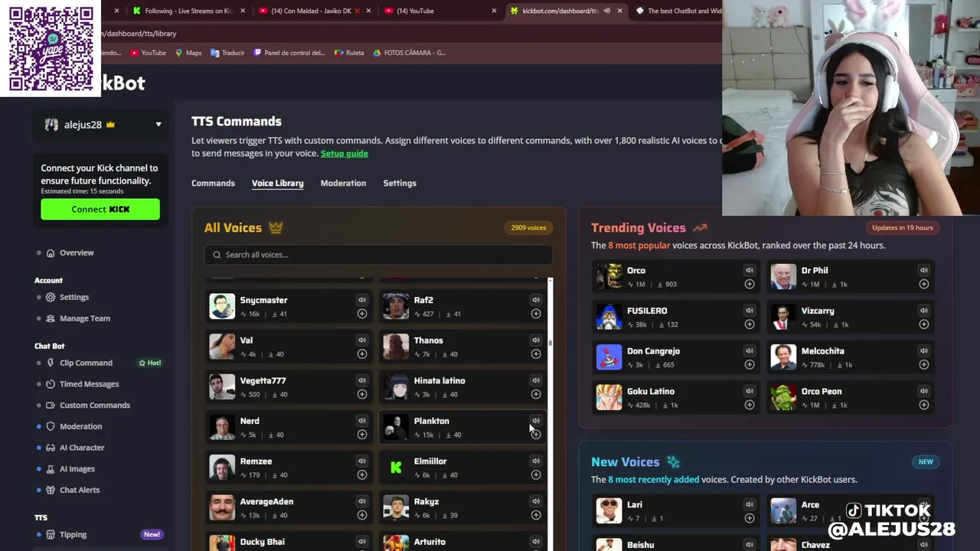Add trending Dr Phil voice
Viewport: 980px width, 551px height.
924,284
